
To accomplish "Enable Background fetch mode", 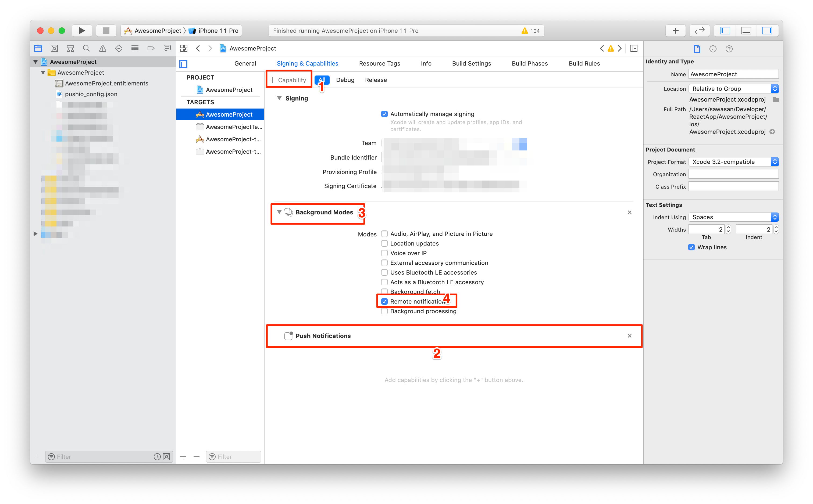I will pos(384,291).
